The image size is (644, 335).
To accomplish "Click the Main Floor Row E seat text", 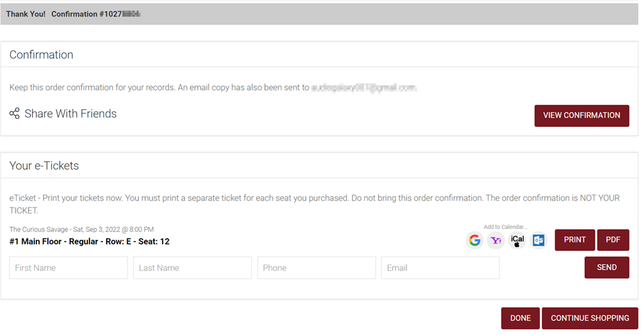I will (89, 241).
